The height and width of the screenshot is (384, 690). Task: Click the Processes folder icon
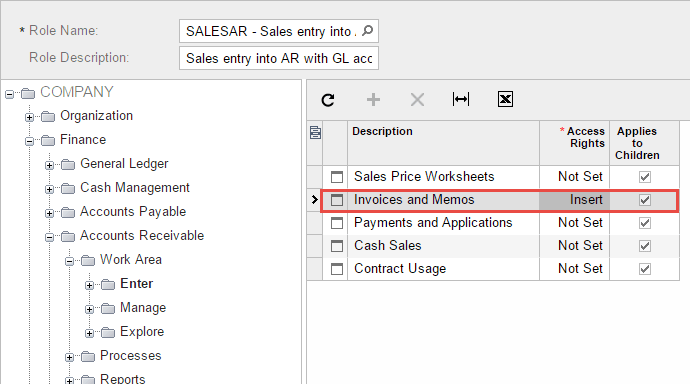tap(88, 356)
